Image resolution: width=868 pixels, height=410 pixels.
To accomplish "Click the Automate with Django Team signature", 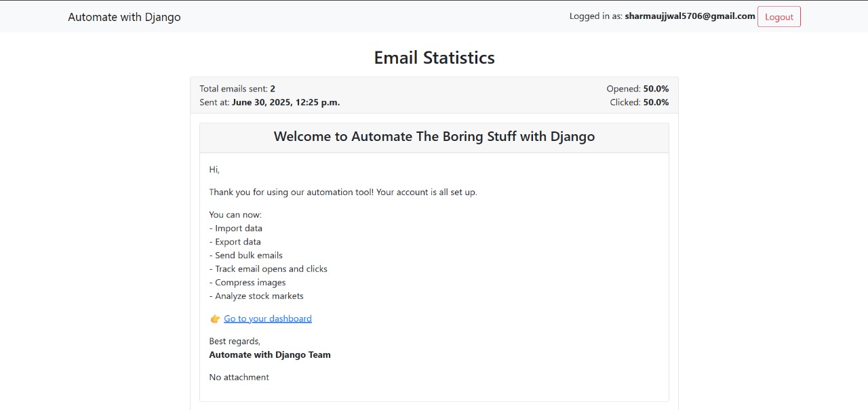I will click(x=270, y=355).
